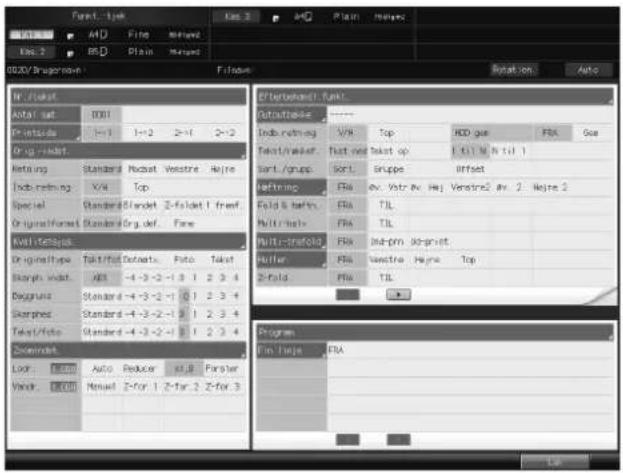623x473 pixels.
Task: Expand the Kvalitetsjust. section header
Action: [x=129, y=242]
